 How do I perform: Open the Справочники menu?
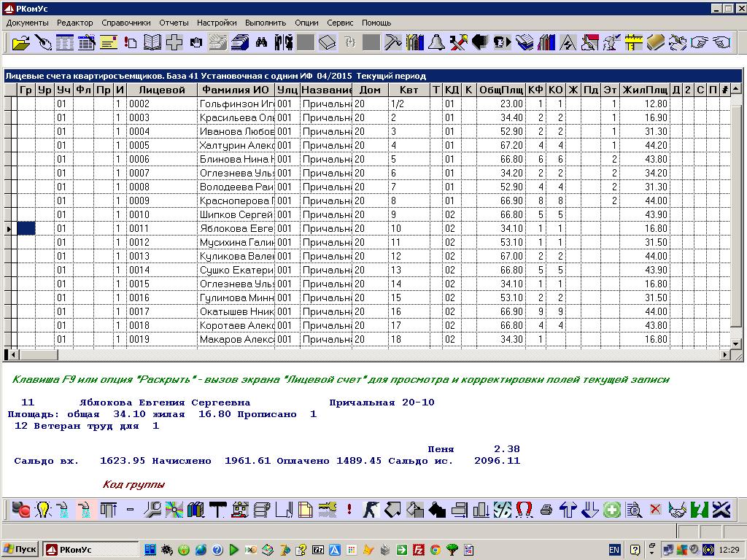tap(126, 23)
